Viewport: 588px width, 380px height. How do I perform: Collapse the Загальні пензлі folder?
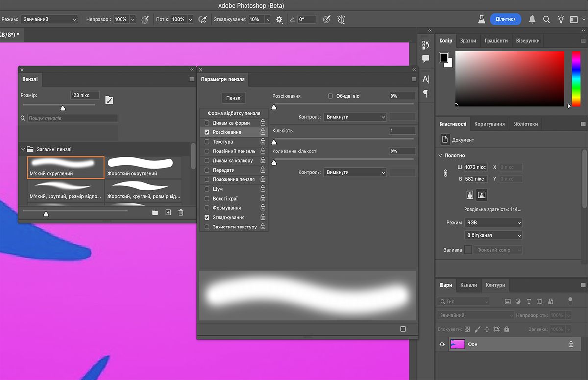point(23,149)
